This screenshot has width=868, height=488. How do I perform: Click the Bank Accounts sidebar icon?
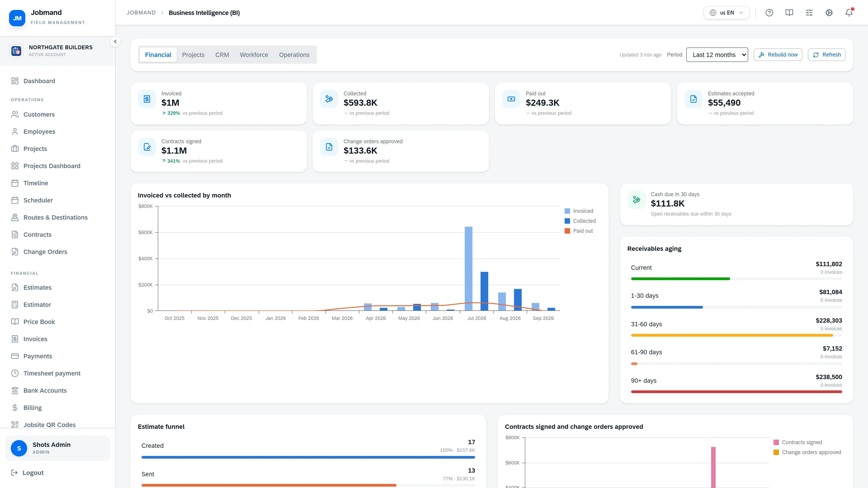15,390
